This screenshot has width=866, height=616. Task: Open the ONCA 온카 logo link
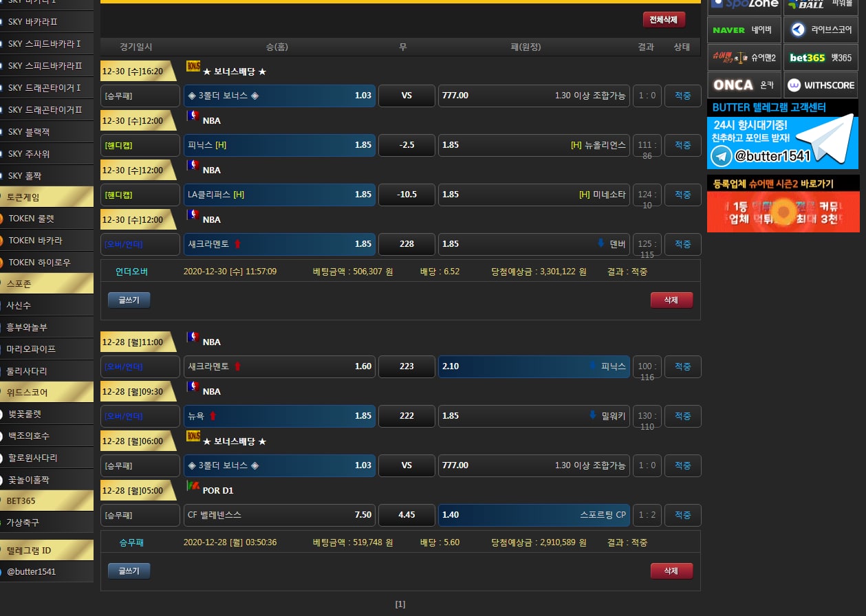744,85
